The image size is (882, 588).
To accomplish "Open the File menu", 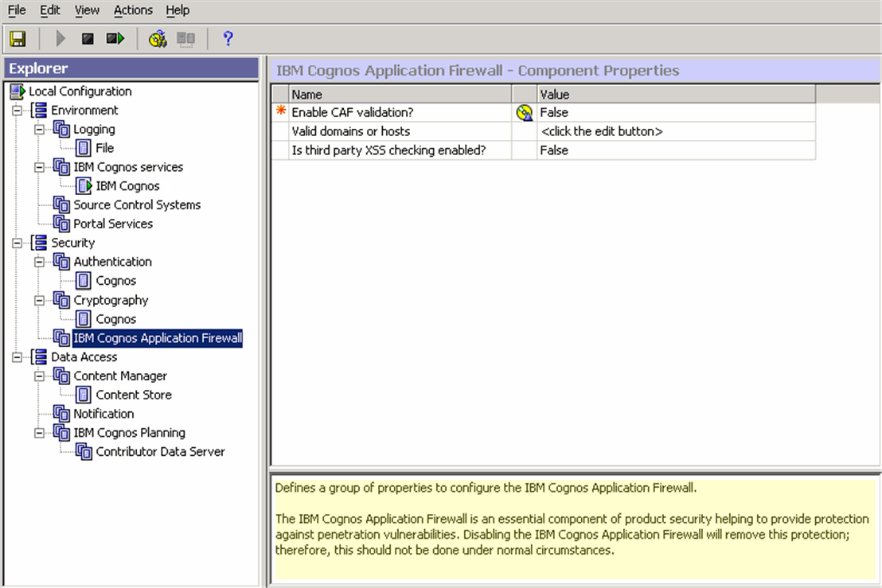I will pos(17,10).
